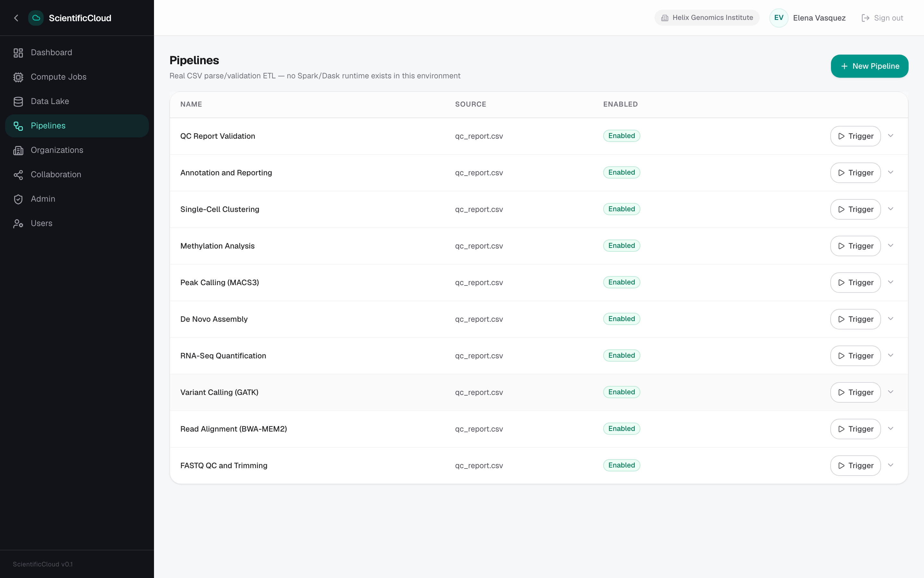
Task: Click building icon in Helix Genomics badge
Action: (x=665, y=18)
